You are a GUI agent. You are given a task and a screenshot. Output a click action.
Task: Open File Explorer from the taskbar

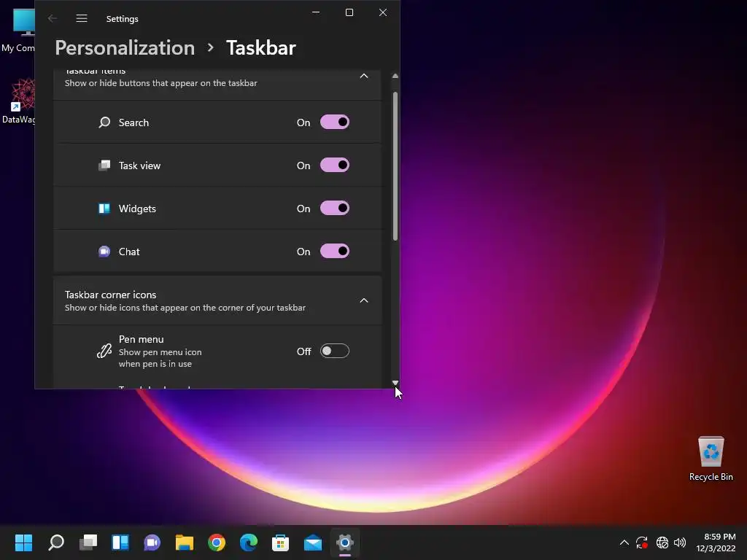tap(185, 542)
